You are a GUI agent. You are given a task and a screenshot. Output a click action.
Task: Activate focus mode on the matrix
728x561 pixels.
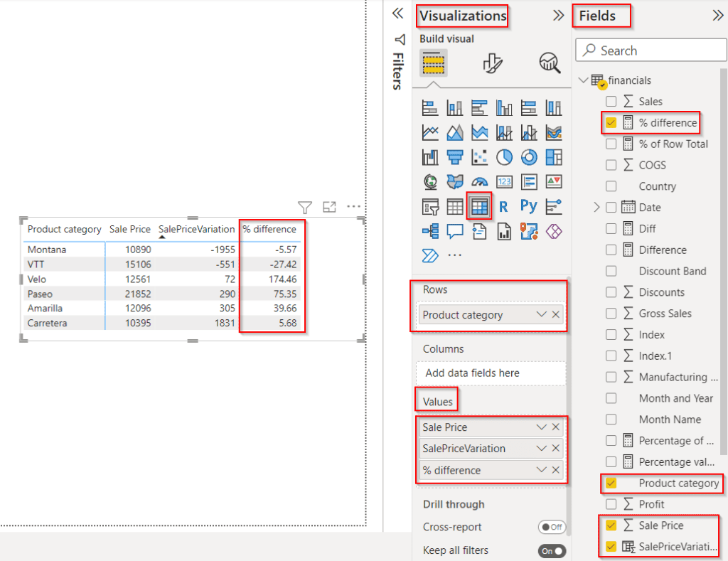click(329, 207)
